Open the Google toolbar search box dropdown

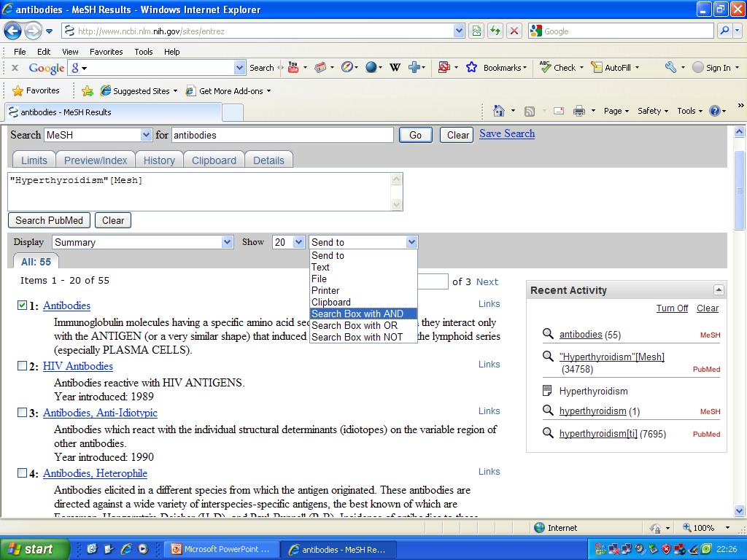[239, 68]
